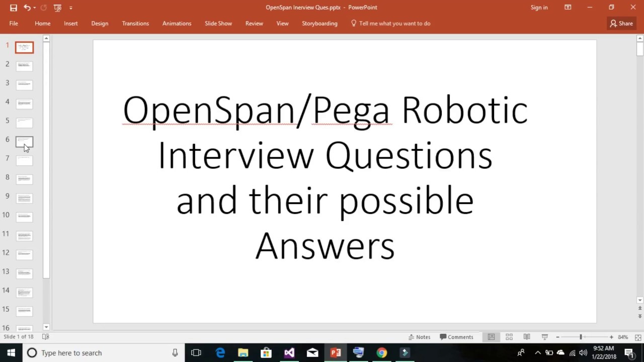
Task: Select slide 11 thumbnail
Action: tap(24, 235)
